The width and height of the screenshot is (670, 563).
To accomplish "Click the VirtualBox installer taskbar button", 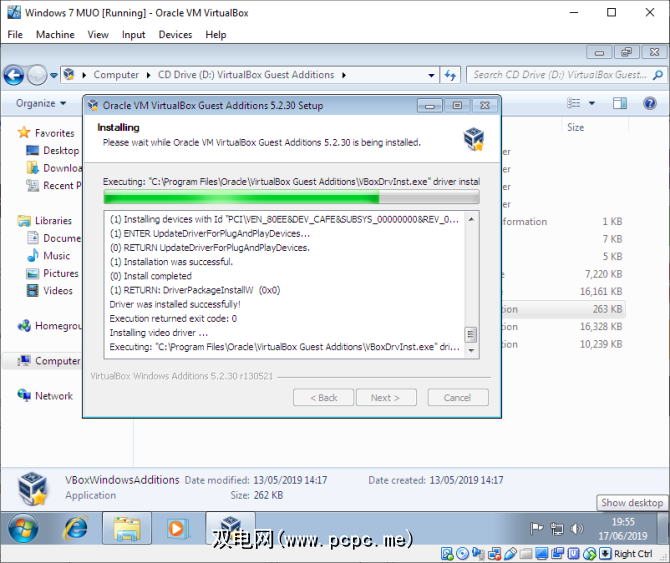I will coord(230,528).
